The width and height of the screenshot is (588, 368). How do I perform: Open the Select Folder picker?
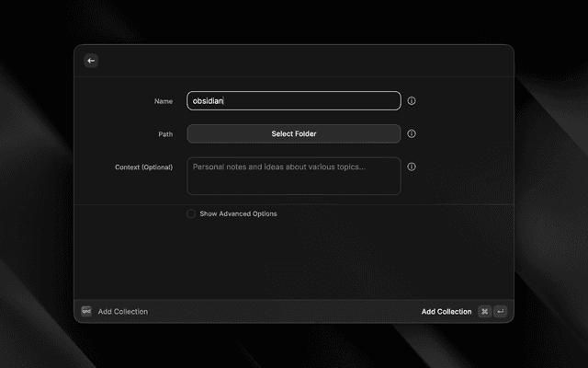click(x=294, y=133)
